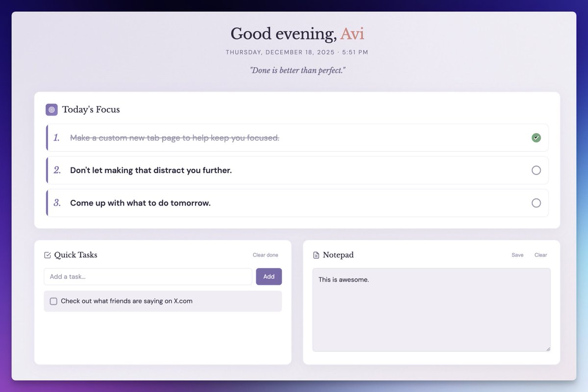Uncheck the completed first focus item
The height and width of the screenshot is (392, 588).
pyautogui.click(x=536, y=138)
